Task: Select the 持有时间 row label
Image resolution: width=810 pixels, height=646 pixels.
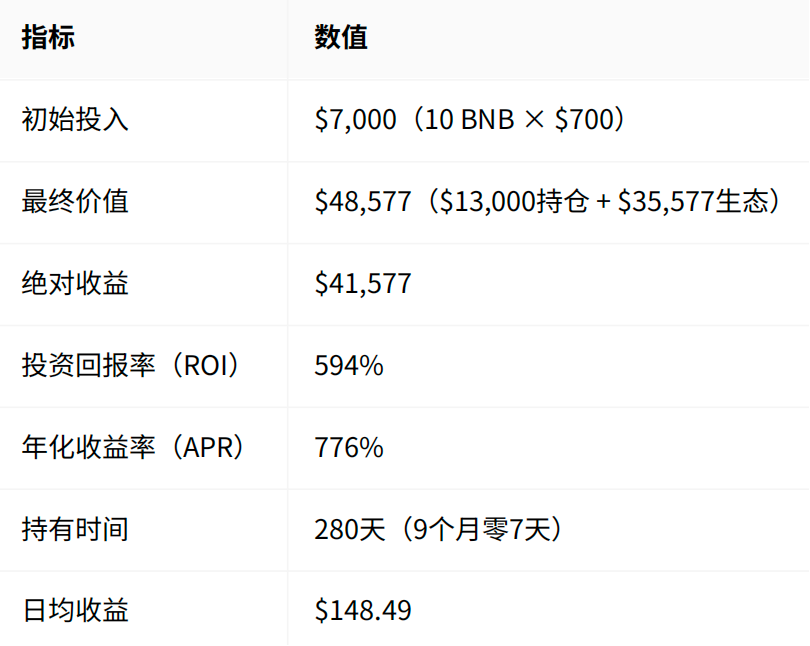Action: click(75, 529)
